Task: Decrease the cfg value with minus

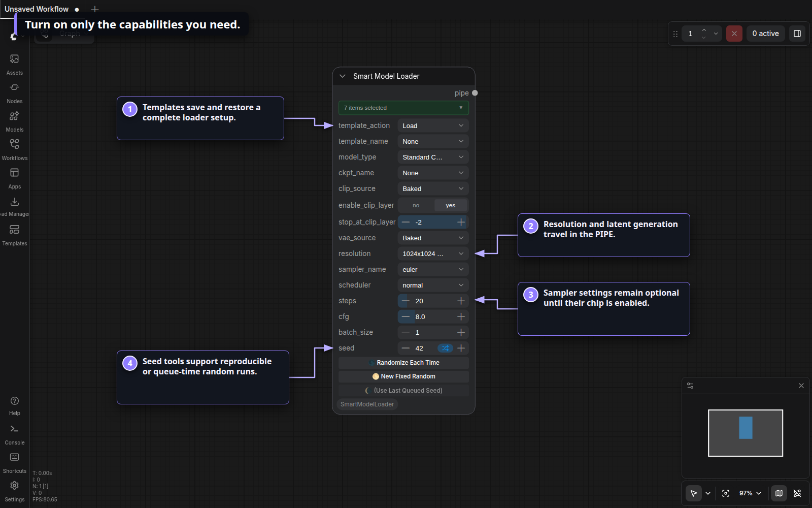Action: pyautogui.click(x=405, y=316)
